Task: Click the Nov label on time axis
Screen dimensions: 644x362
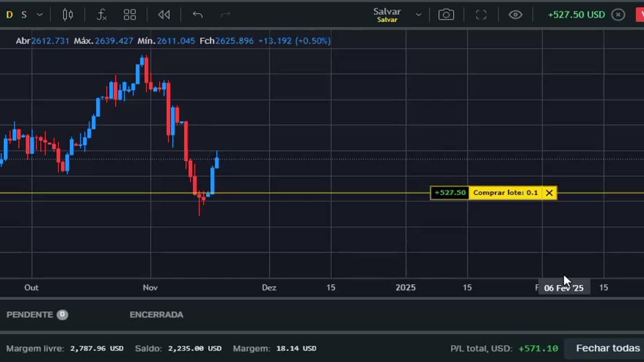Action: (150, 288)
